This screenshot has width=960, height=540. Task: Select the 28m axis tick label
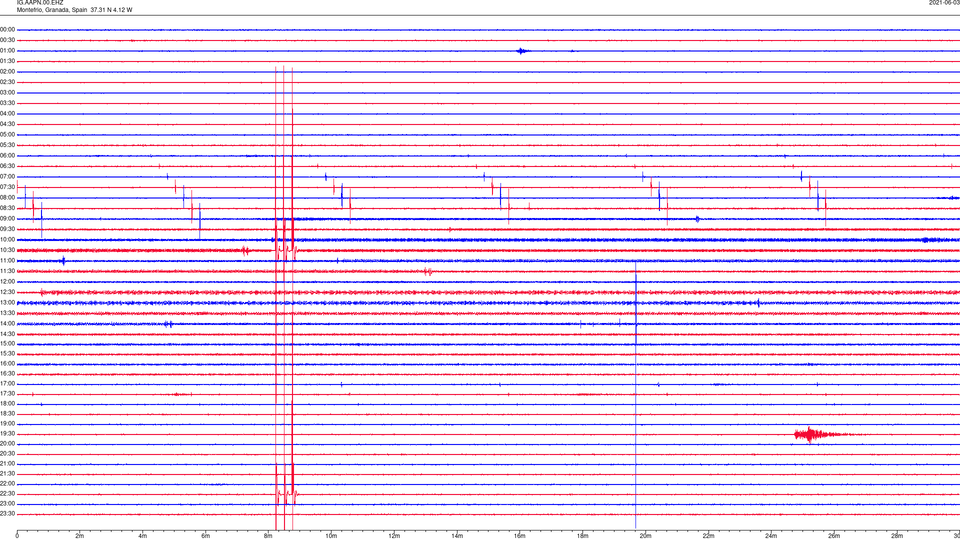tap(896, 536)
